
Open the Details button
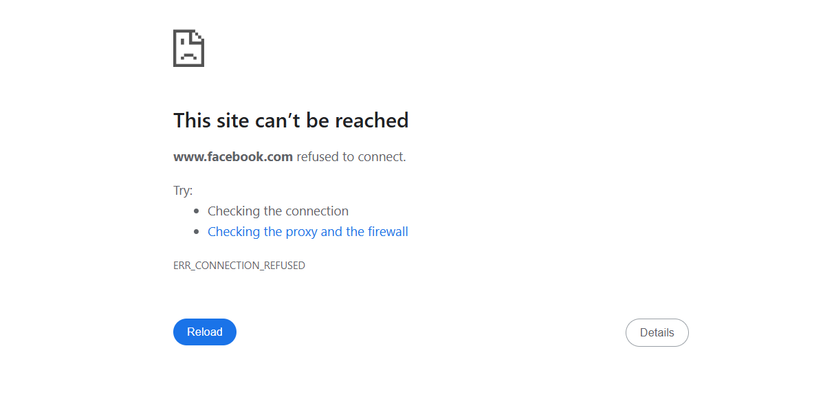coord(657,333)
